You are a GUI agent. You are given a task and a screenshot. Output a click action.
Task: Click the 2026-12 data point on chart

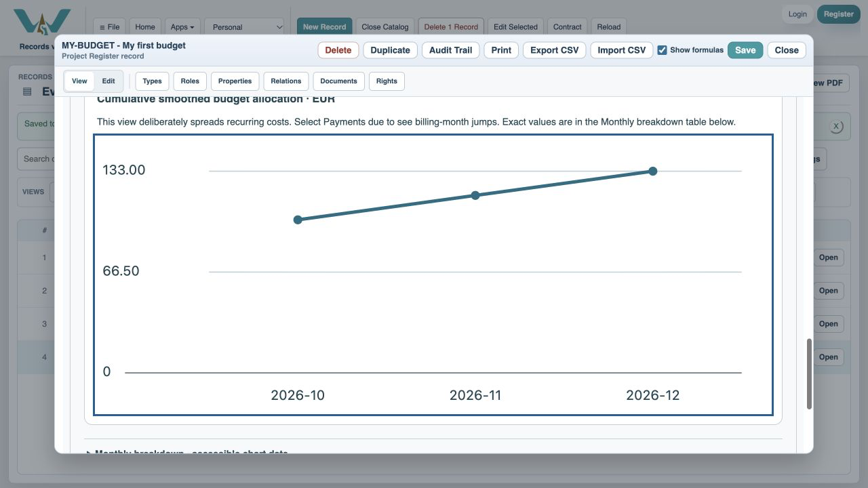click(x=653, y=171)
